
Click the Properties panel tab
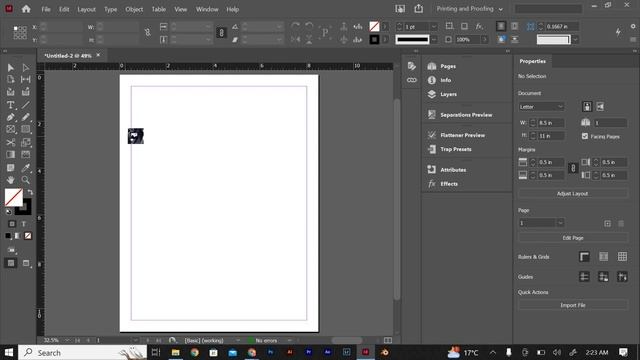[x=532, y=61]
